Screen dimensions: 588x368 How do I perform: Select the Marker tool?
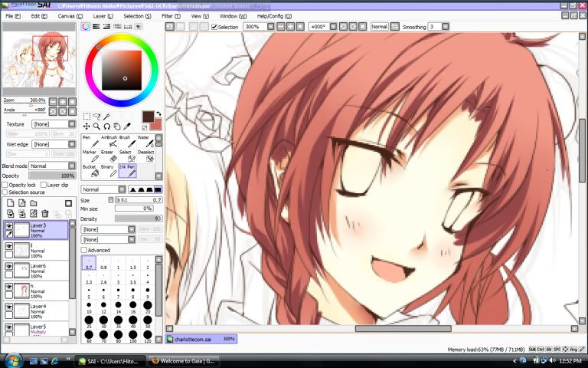tap(90, 156)
